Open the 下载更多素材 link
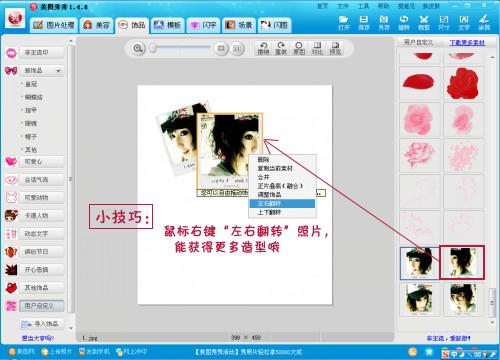The image size is (500, 360). tap(467, 43)
